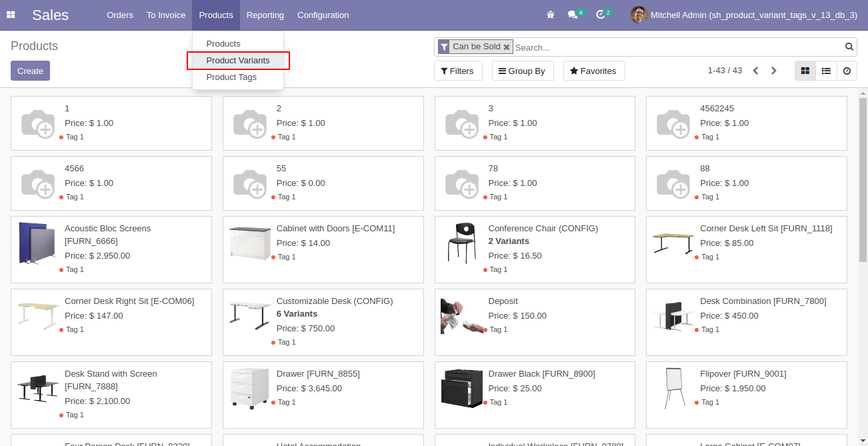Open the Orders menu
The width and height of the screenshot is (868, 446).
click(x=120, y=15)
